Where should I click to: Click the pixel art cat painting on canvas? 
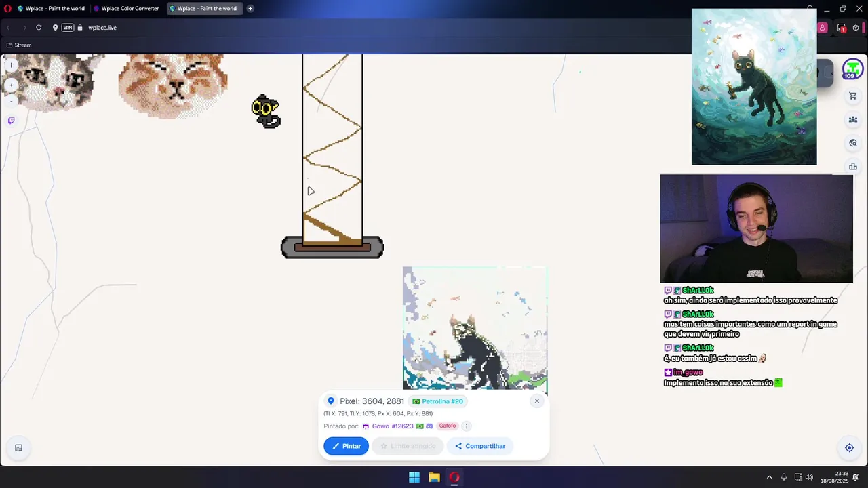(x=475, y=329)
